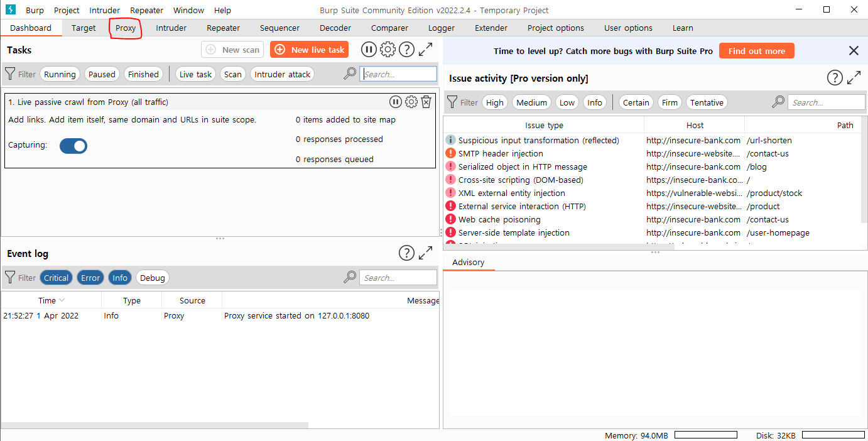Image resolution: width=868 pixels, height=441 pixels.
Task: Toggle the Intruder attack filter
Action: tap(283, 74)
